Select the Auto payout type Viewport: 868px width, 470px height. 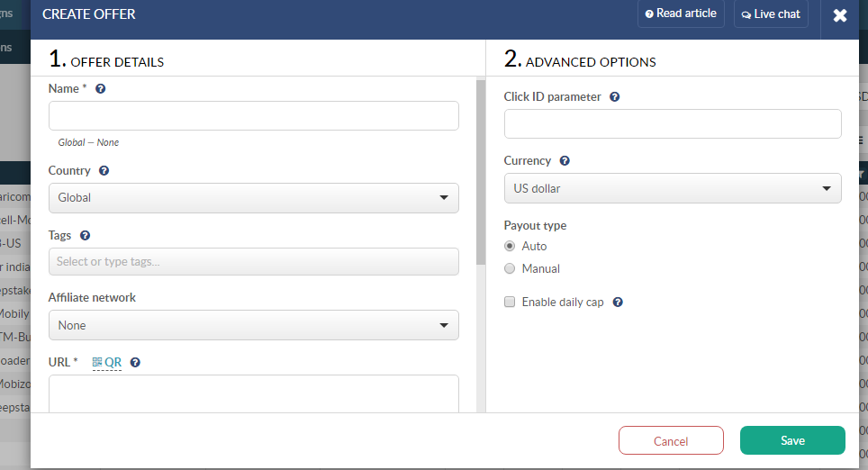pos(511,246)
